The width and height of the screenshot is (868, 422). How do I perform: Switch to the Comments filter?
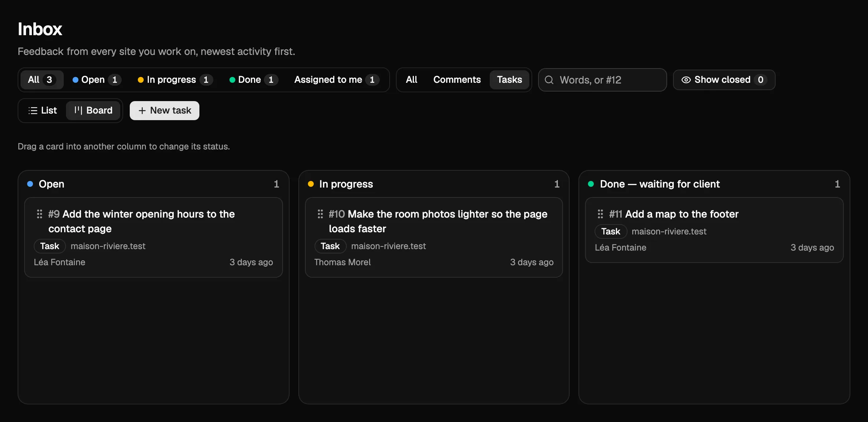[457, 80]
